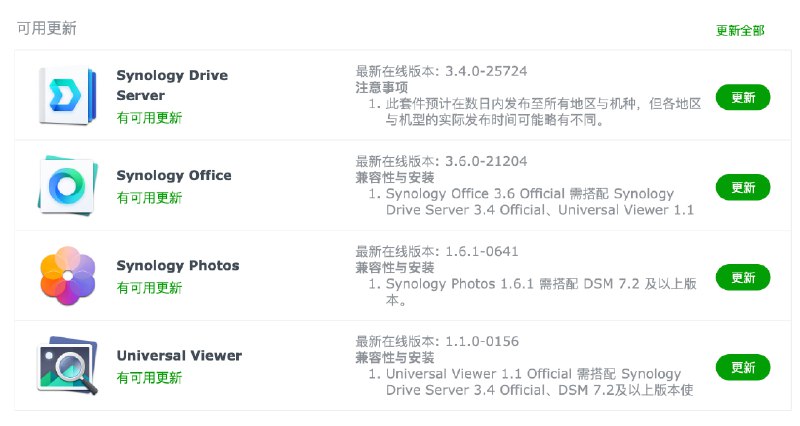
Task: Click 有可用更新 status under Synology Office
Action: tap(150, 198)
